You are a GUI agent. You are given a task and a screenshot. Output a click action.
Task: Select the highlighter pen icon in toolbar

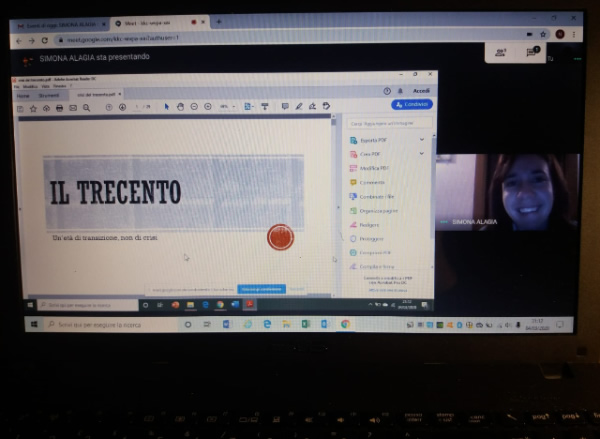point(299,106)
